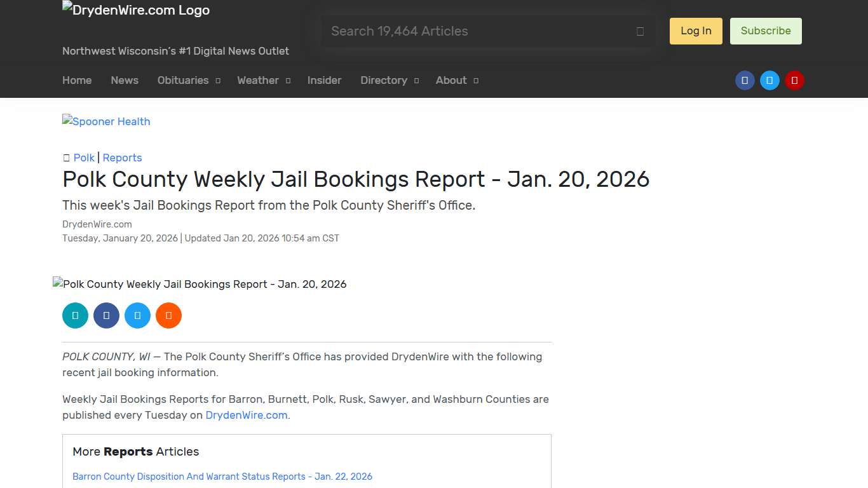868x488 pixels.
Task: Open the Barron County Disposition report link
Action: pyautogui.click(x=222, y=477)
